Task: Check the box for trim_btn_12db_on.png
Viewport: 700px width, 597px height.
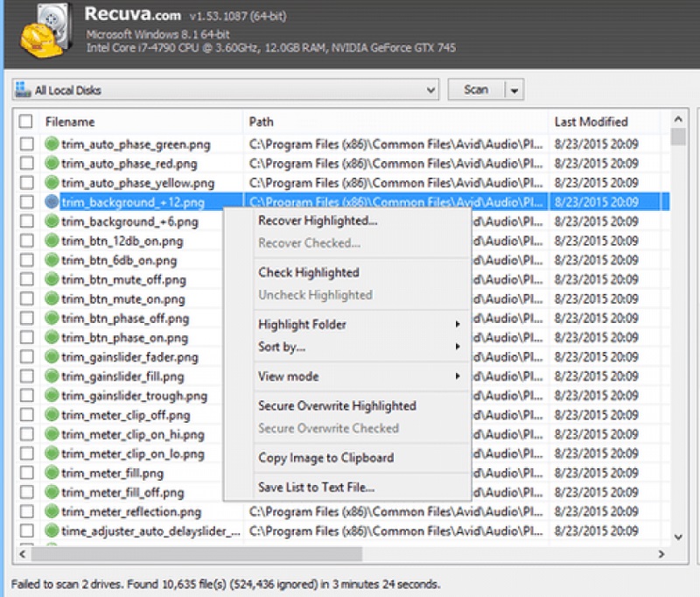Action: (27, 240)
